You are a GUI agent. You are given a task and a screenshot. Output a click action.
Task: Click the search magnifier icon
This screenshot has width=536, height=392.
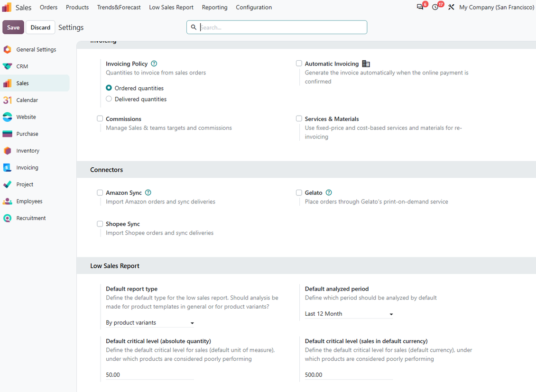pos(194,27)
